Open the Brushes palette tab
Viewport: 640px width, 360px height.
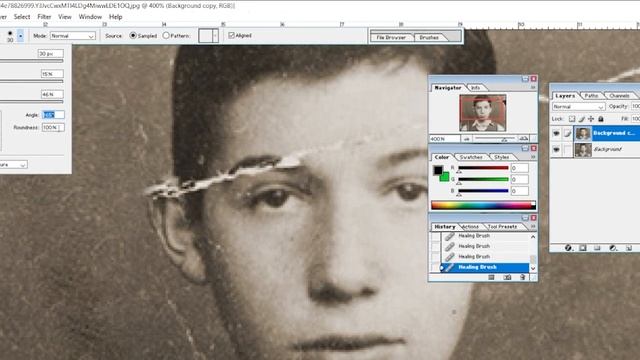pos(429,37)
